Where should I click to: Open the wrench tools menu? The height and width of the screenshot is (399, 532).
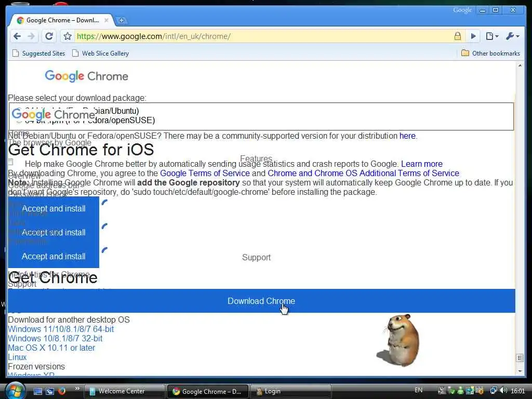coord(512,36)
